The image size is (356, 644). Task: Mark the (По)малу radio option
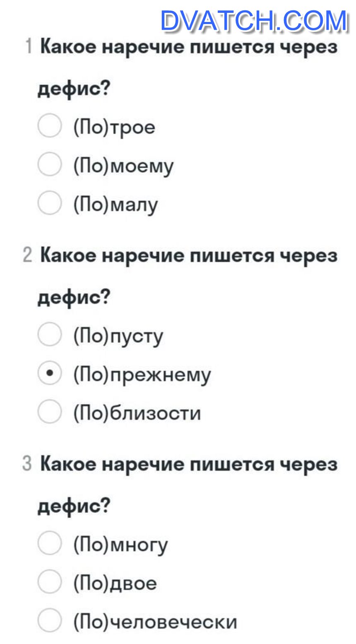pyautogui.click(x=50, y=203)
